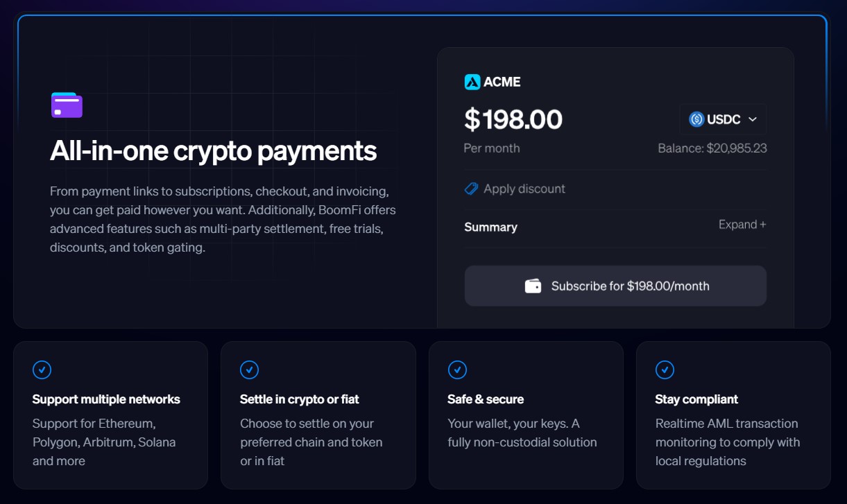Click the Stay compliant card description
The width and height of the screenshot is (847, 504).
(728, 442)
